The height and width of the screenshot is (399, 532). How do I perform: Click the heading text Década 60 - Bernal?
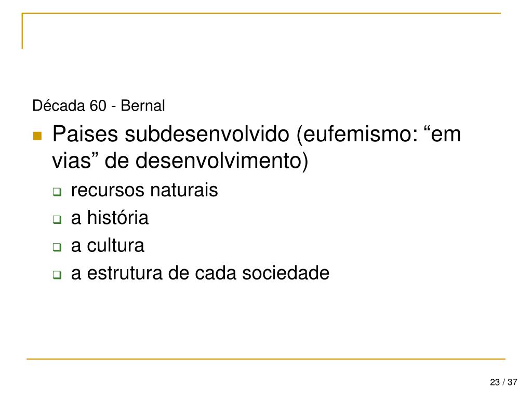[x=99, y=105]
